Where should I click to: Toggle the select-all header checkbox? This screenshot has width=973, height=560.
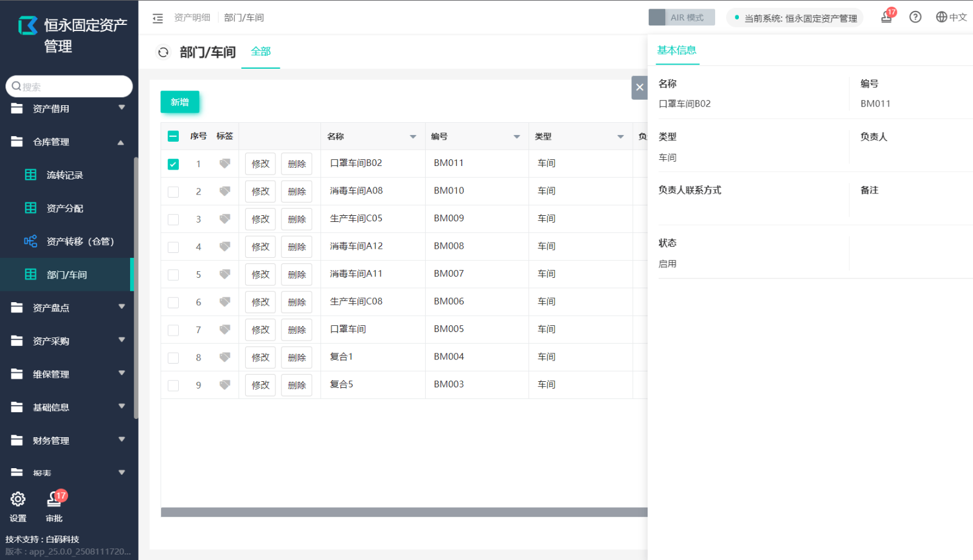(x=173, y=136)
